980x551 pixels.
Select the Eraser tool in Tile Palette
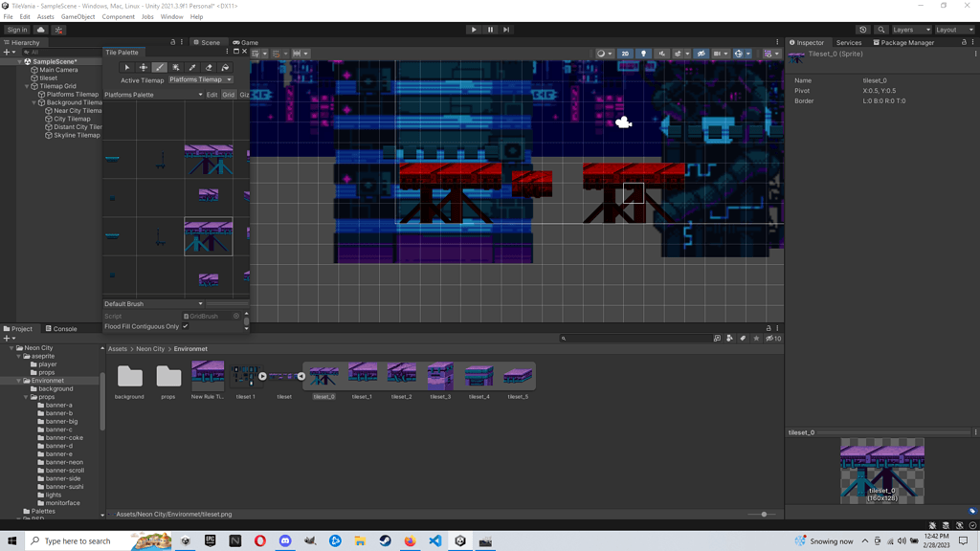tap(209, 67)
